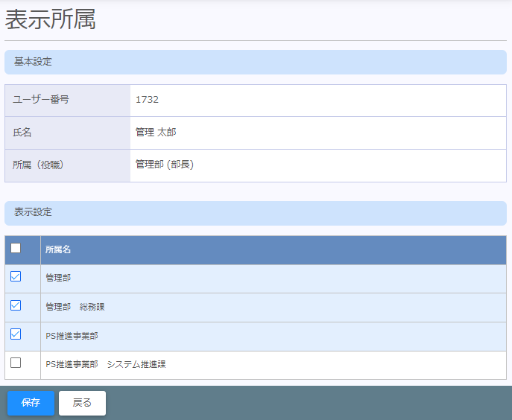Screen dimensions: 512x420
Task: Click the 保存 button
Action: 31,403
